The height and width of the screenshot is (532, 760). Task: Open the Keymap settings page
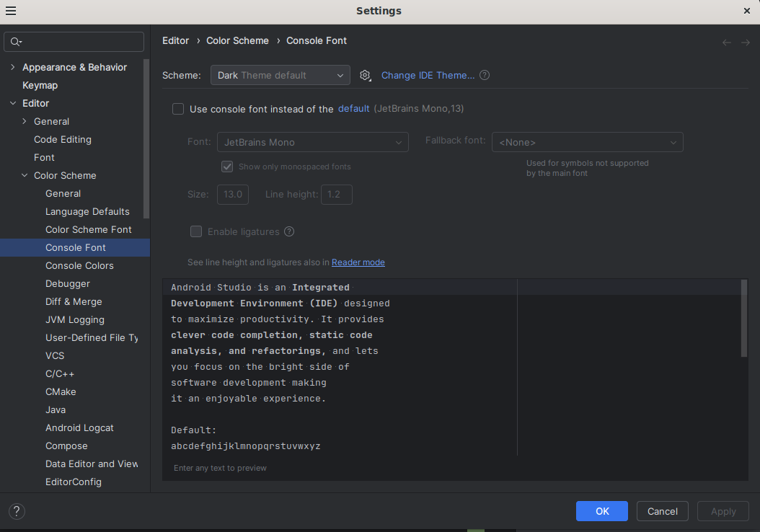click(40, 85)
